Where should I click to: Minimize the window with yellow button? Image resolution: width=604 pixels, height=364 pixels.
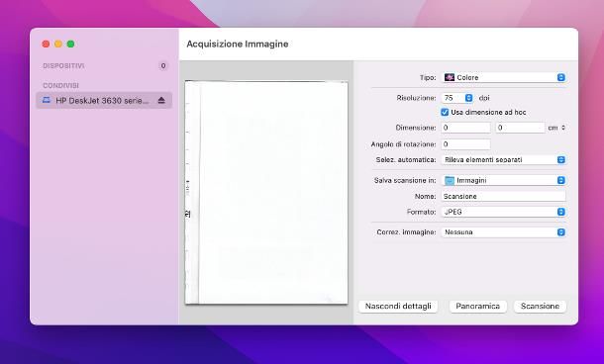click(58, 44)
